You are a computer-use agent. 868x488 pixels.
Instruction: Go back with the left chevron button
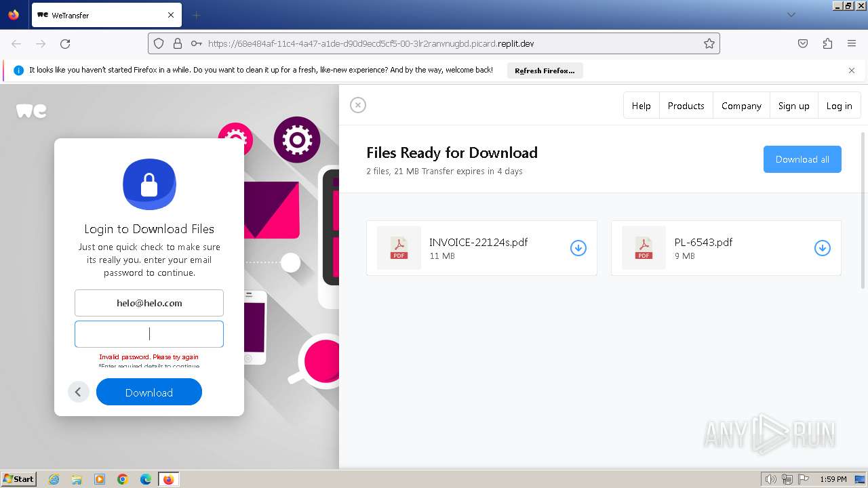(x=78, y=392)
